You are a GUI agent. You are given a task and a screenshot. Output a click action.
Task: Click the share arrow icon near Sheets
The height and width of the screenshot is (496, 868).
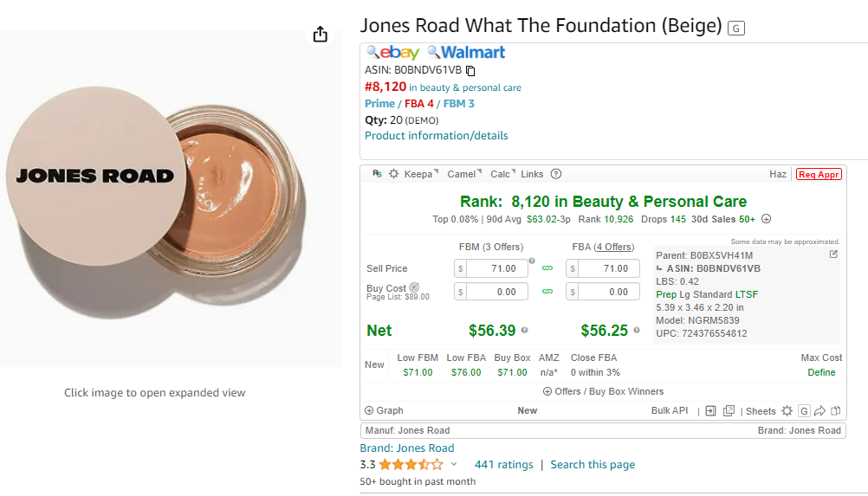(819, 411)
